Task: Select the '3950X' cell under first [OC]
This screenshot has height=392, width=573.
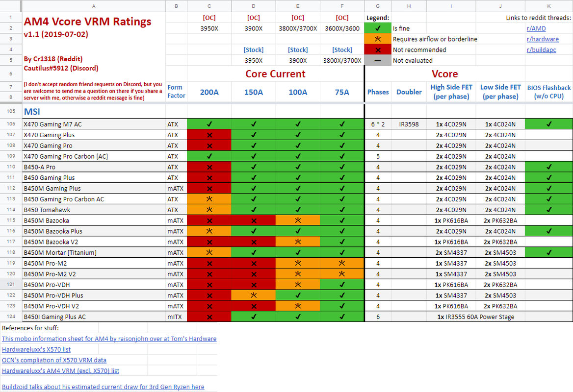Action: pyautogui.click(x=209, y=28)
